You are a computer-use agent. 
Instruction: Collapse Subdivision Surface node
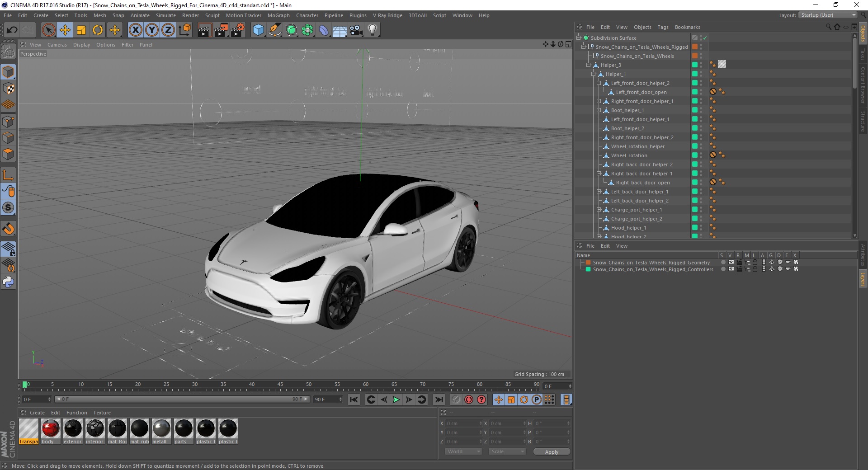point(578,38)
